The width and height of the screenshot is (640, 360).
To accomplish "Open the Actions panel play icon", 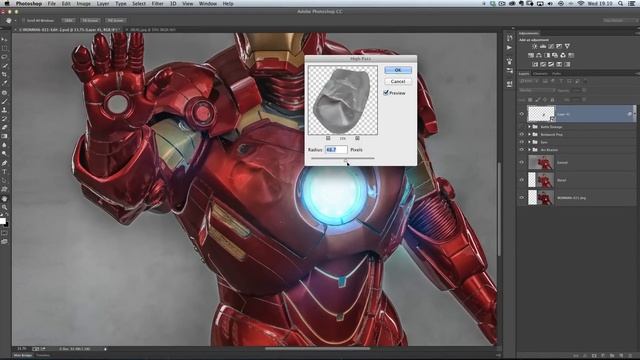I will click(509, 48).
